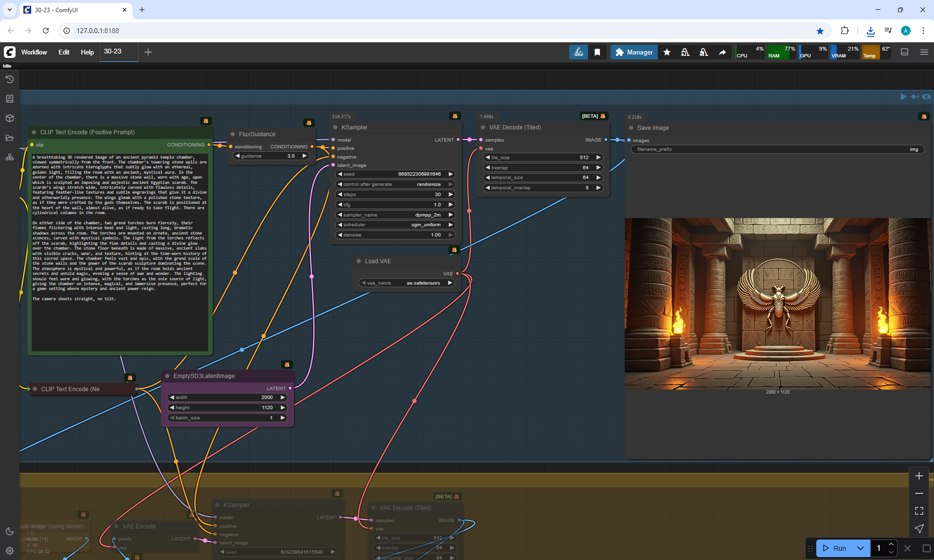This screenshot has height=560, width=934.
Task: Click the share arrow icon in toolbar
Action: point(722,52)
